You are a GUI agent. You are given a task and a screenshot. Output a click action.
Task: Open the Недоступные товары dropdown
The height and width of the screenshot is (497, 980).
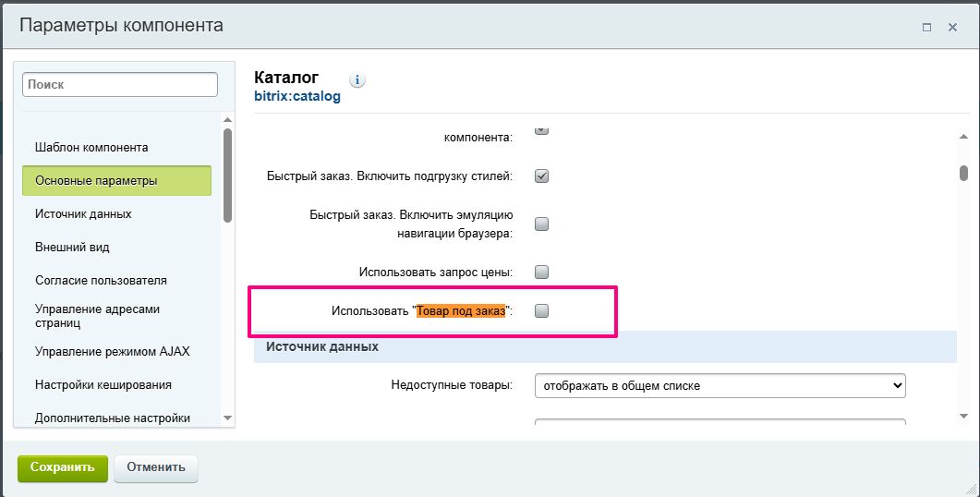[x=720, y=385]
